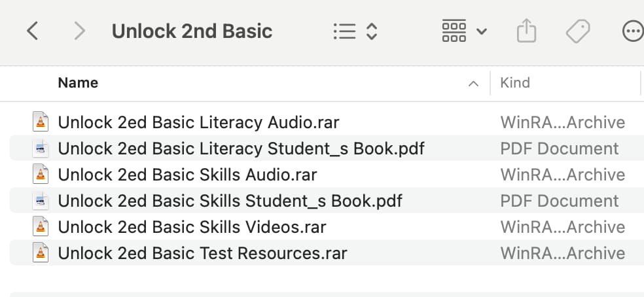Sort by the Kind column header
Image resolution: width=644 pixels, height=297 pixels.
[515, 83]
